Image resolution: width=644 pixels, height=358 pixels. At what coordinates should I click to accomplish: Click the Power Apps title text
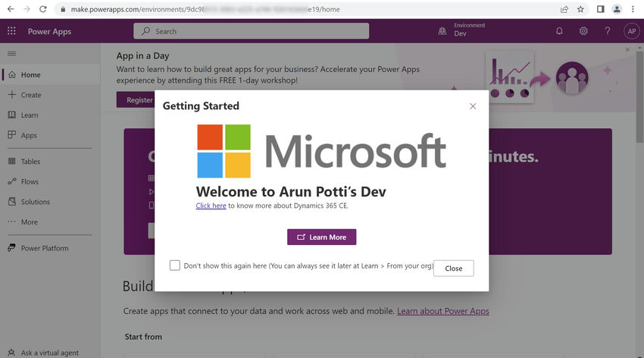(49, 32)
